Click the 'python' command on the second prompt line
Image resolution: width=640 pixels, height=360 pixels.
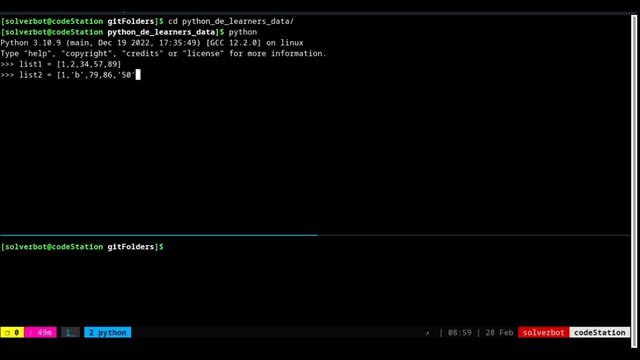click(x=243, y=32)
